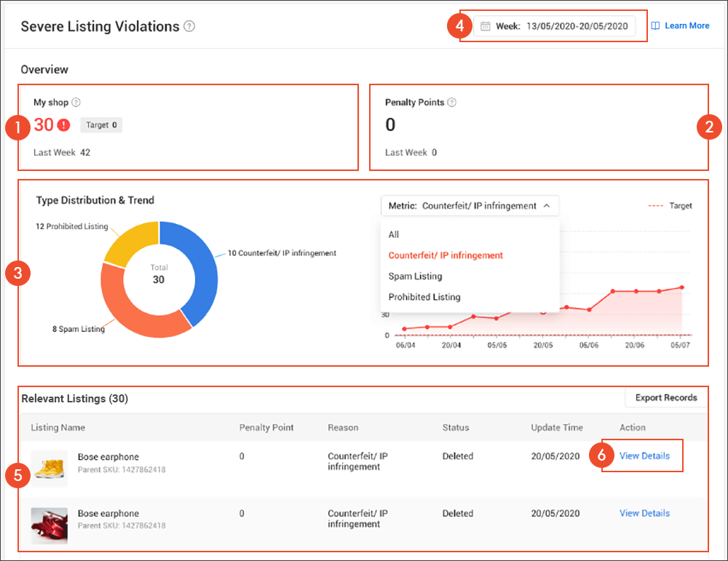Click the Reason column header
The image size is (728, 561).
[x=343, y=427]
